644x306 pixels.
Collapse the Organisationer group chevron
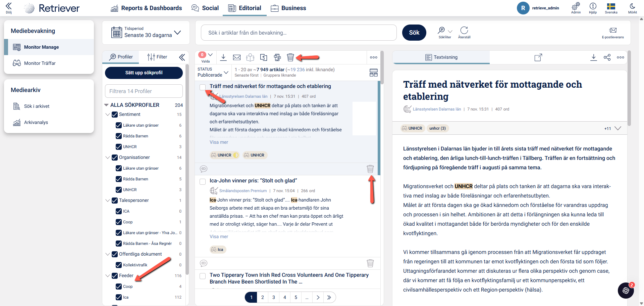108,158
